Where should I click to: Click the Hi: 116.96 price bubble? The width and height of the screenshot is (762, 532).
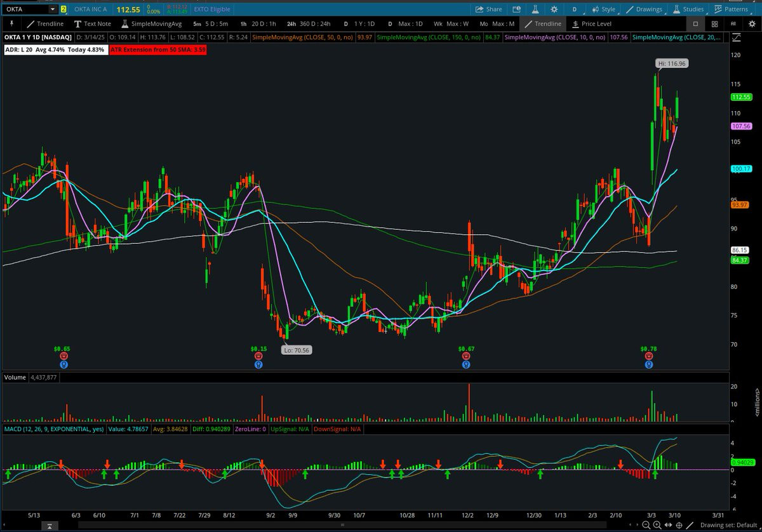click(671, 63)
